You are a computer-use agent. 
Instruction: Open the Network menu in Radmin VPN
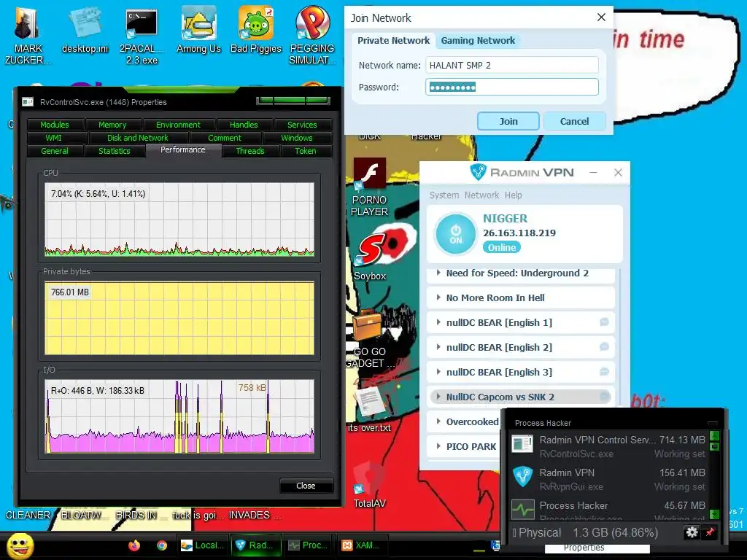[481, 195]
